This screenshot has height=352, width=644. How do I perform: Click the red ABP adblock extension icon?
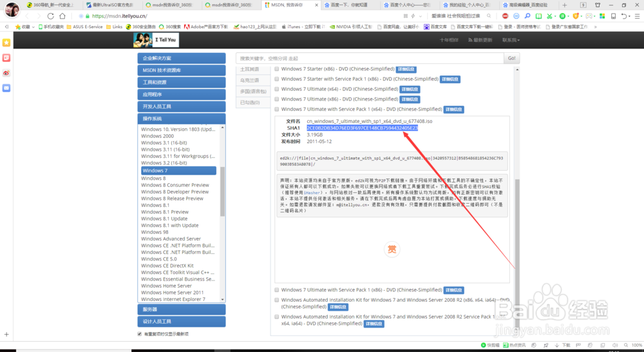(505, 16)
